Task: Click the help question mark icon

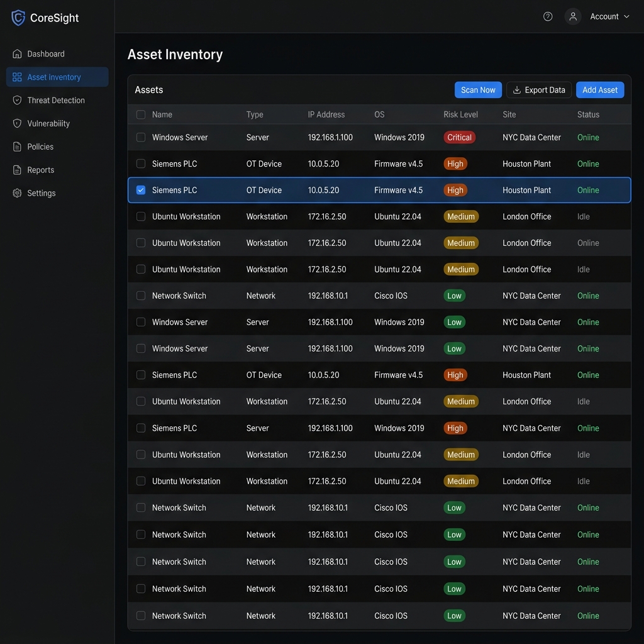Action: click(x=547, y=16)
